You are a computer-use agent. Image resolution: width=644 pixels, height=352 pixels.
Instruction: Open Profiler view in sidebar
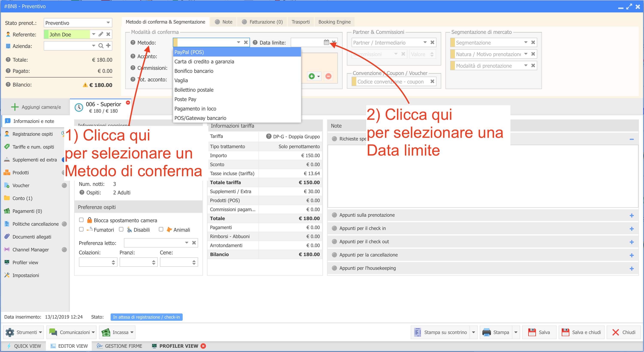25,262
